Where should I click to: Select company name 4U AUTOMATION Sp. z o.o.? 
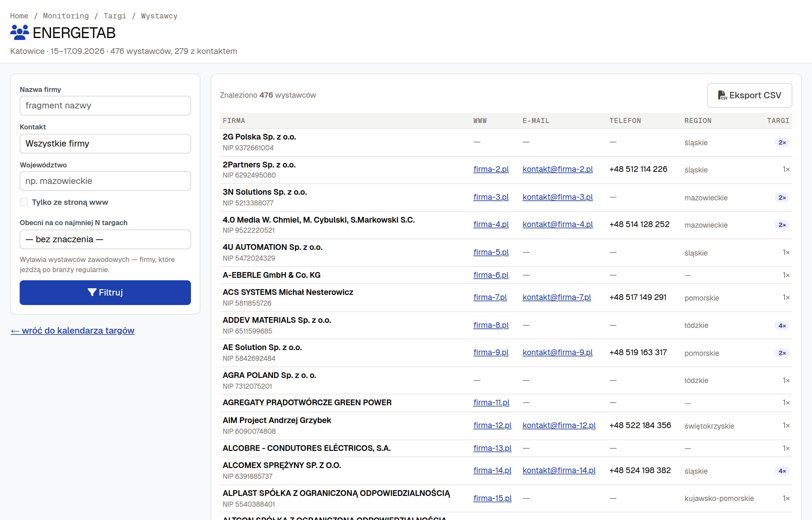click(x=272, y=247)
